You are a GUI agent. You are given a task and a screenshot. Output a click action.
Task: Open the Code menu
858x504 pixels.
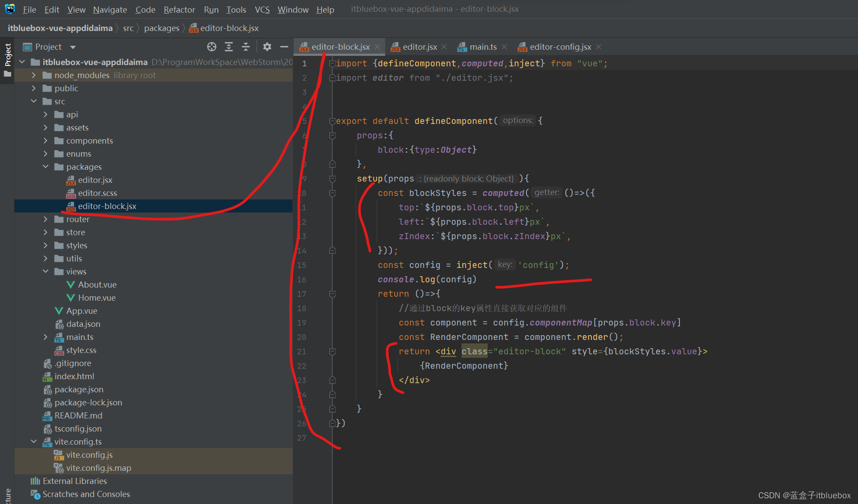[x=145, y=9]
